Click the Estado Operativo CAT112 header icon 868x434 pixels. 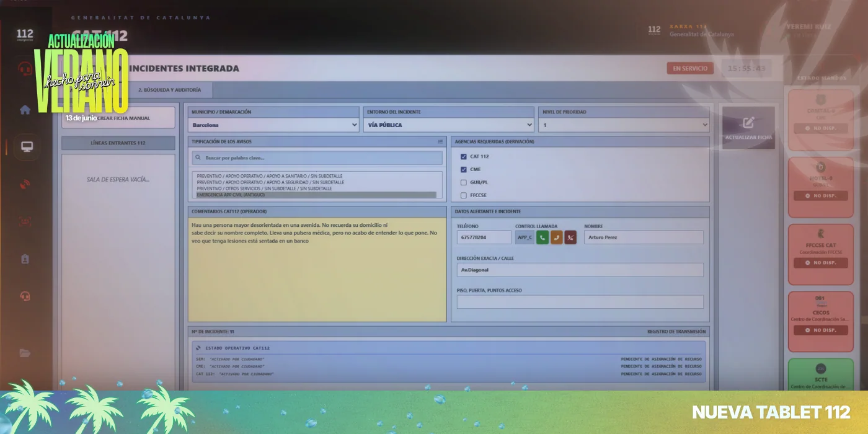click(198, 348)
